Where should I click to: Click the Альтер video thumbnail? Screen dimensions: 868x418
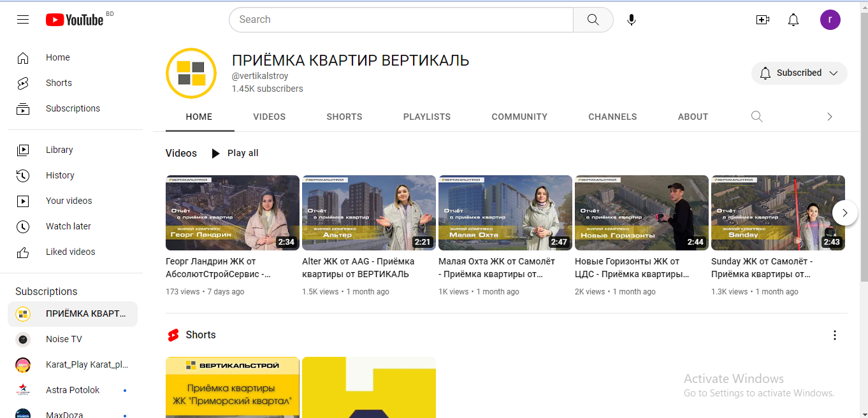[369, 213]
